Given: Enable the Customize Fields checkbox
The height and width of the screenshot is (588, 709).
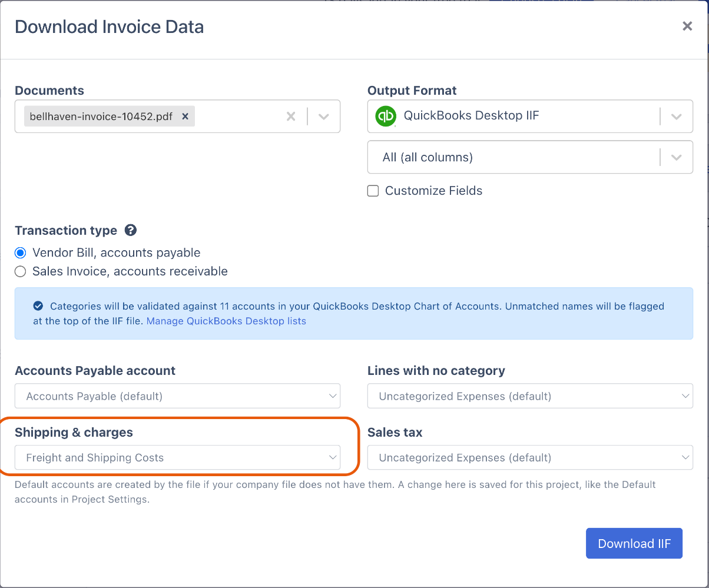Looking at the screenshot, I should 373,191.
